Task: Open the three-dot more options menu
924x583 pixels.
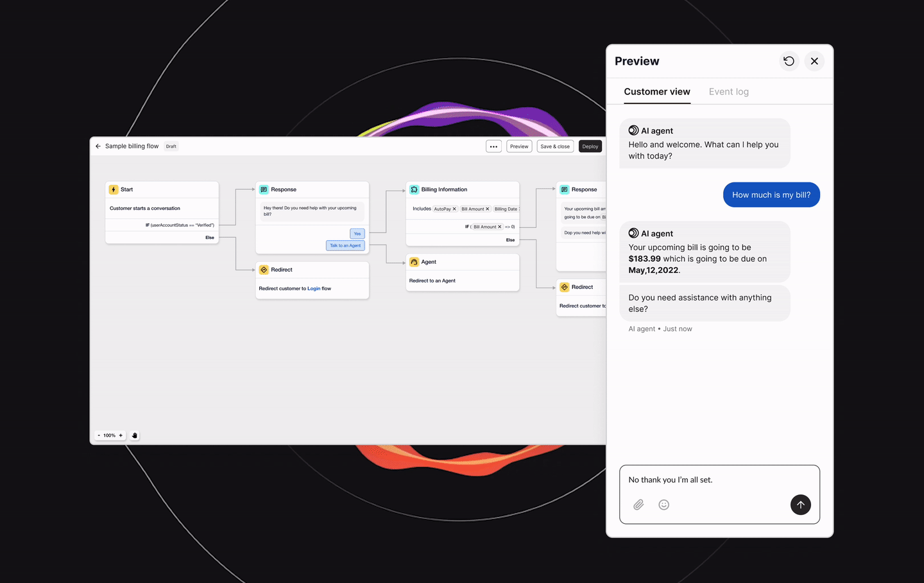Action: [493, 146]
